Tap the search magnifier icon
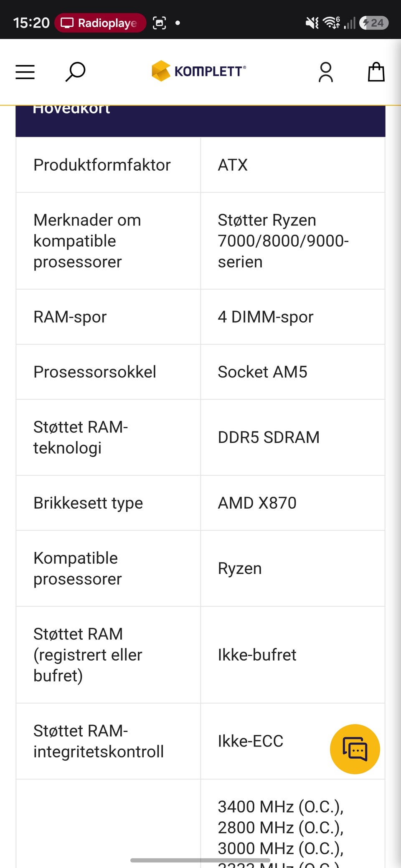 click(x=75, y=72)
